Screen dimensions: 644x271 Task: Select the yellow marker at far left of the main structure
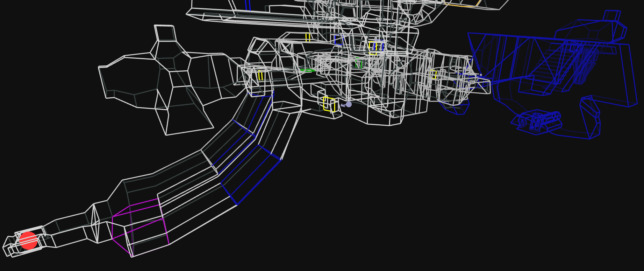tap(260, 75)
